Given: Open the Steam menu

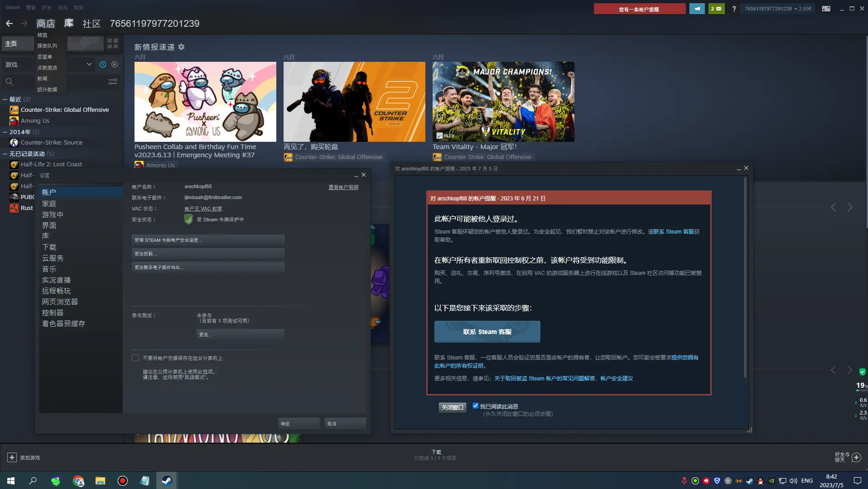Looking at the screenshot, I should pyautogui.click(x=13, y=7).
